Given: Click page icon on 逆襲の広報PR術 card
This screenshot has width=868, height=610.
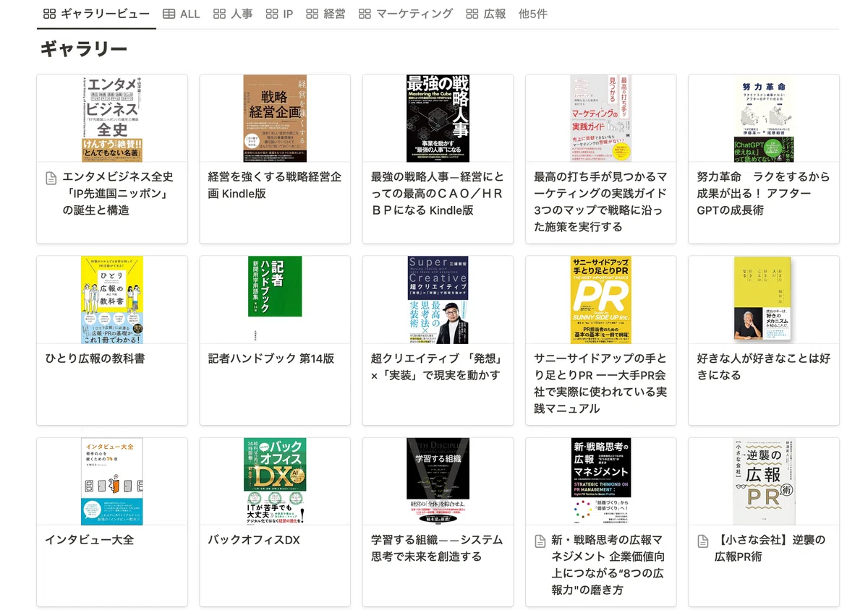Looking at the screenshot, I should pos(702,541).
